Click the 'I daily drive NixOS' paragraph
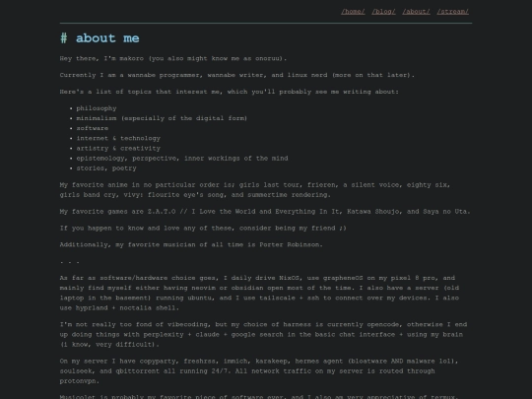This screenshot has width=532, height=399. pos(259,293)
